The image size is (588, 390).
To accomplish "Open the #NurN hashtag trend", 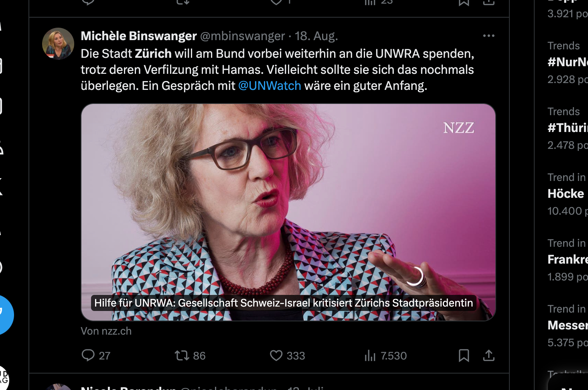I will 567,62.
